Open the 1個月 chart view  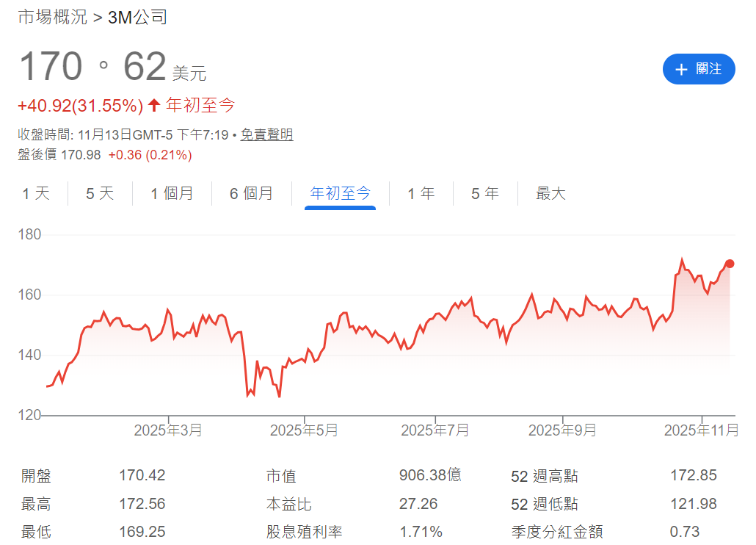[172, 193]
